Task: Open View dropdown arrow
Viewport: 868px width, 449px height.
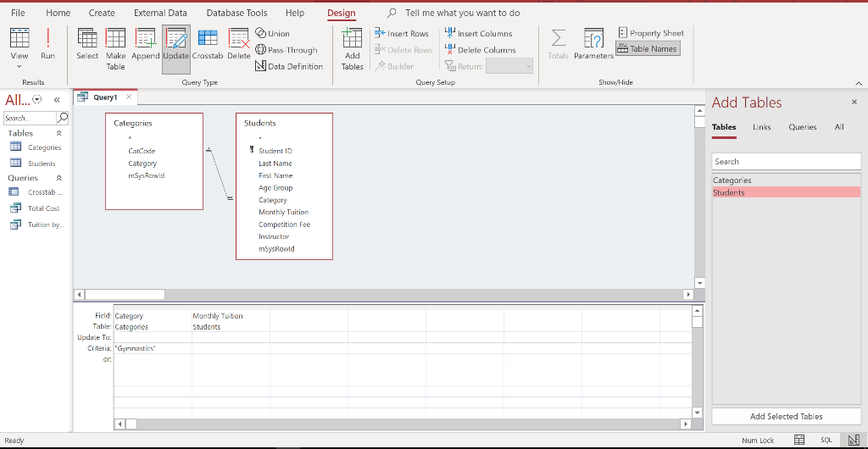Action: tap(19, 67)
